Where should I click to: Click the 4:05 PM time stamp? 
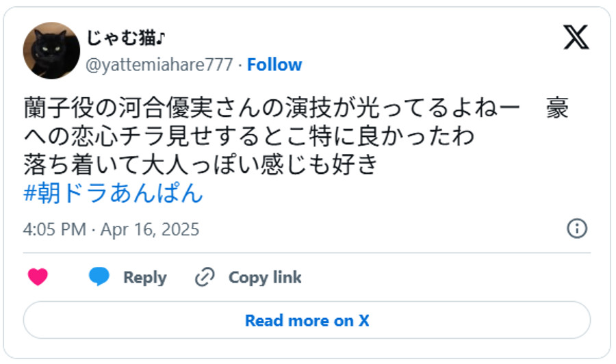click(56, 229)
